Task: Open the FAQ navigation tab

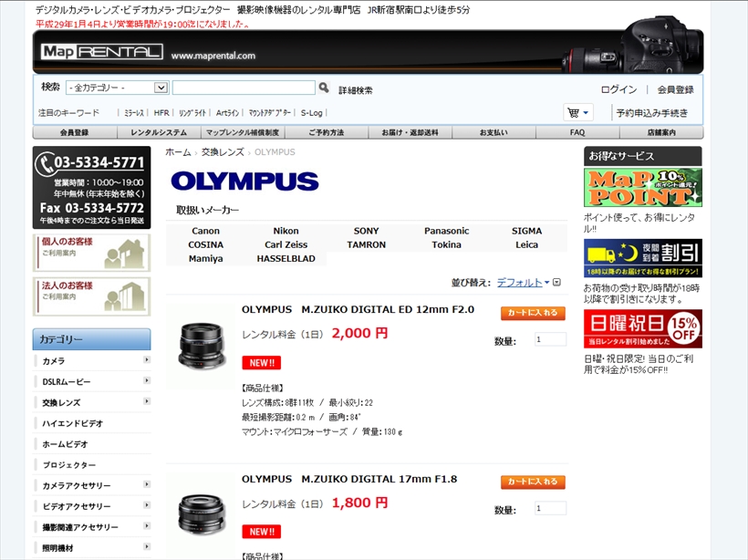Action: click(577, 132)
